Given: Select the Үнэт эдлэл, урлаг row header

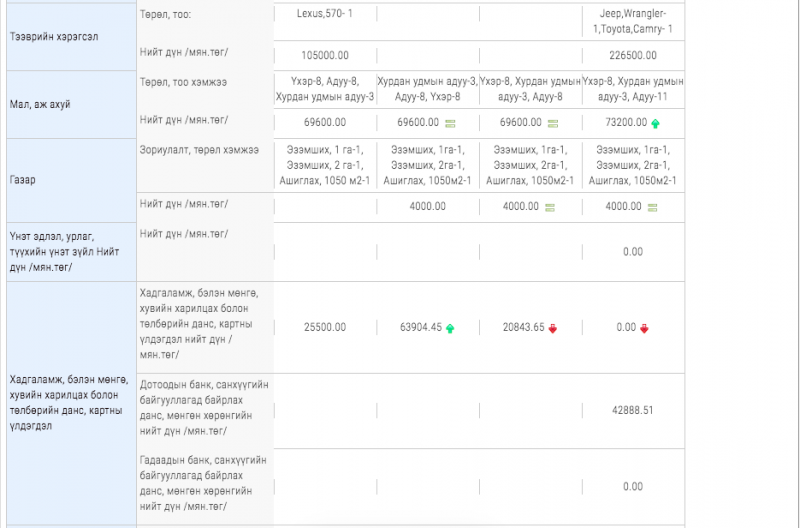Looking at the screenshot, I should pyautogui.click(x=68, y=251).
